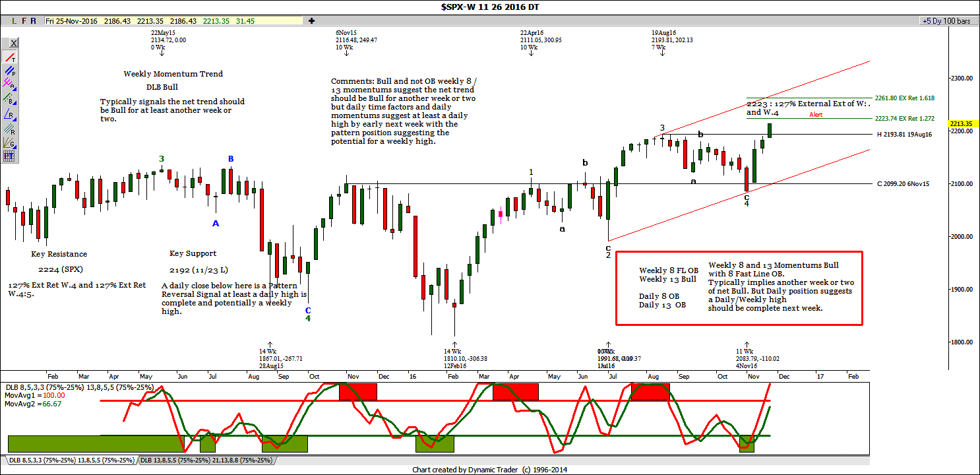Click the '2224 (SPX)' text
Image resolution: width=980 pixels, height=475 pixels.
pyautogui.click(x=61, y=269)
